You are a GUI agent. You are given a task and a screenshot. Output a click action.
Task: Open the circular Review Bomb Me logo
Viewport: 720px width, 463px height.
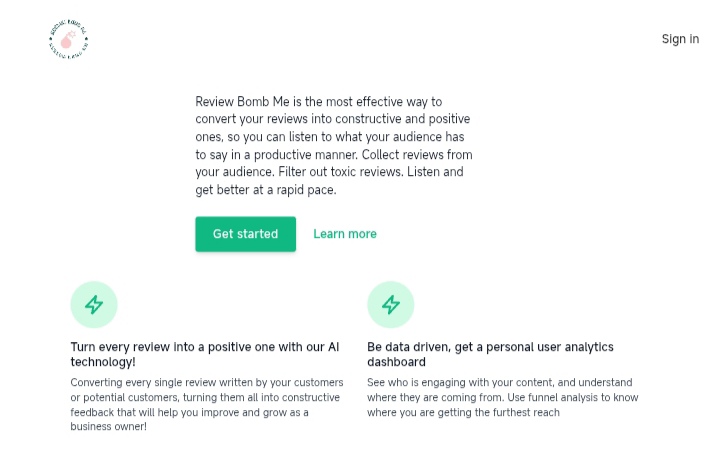(x=68, y=39)
